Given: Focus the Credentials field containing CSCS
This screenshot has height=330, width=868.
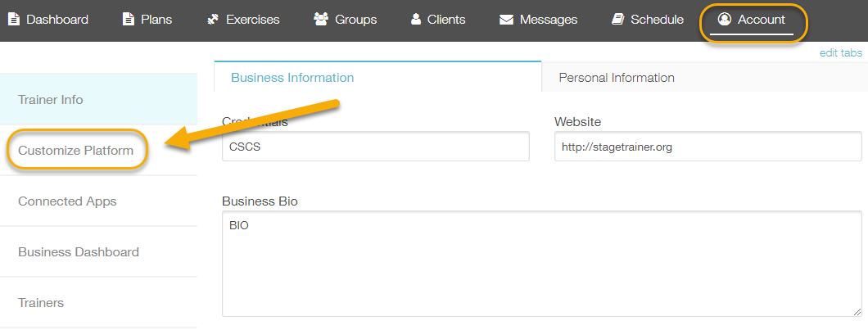Looking at the screenshot, I should (x=376, y=147).
